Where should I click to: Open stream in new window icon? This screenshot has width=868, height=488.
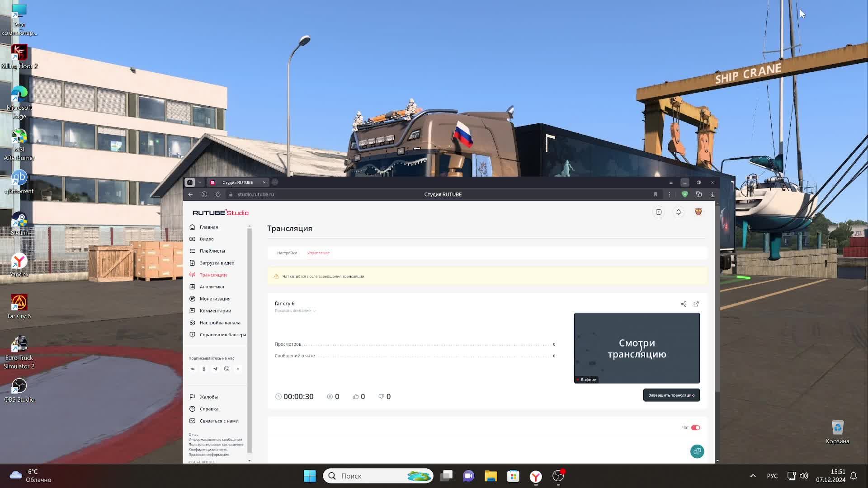click(x=696, y=304)
